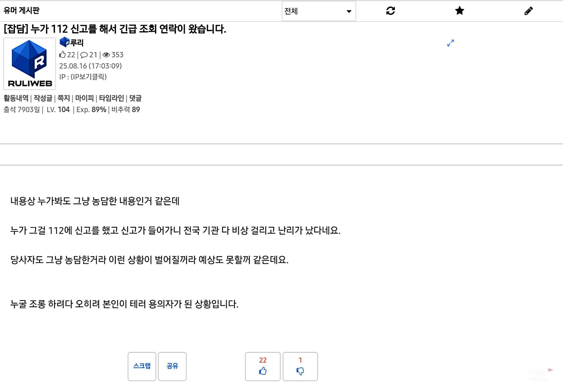Click the RULIWEB profile avatar image
Screen dimensions: 563x392
[30, 64]
